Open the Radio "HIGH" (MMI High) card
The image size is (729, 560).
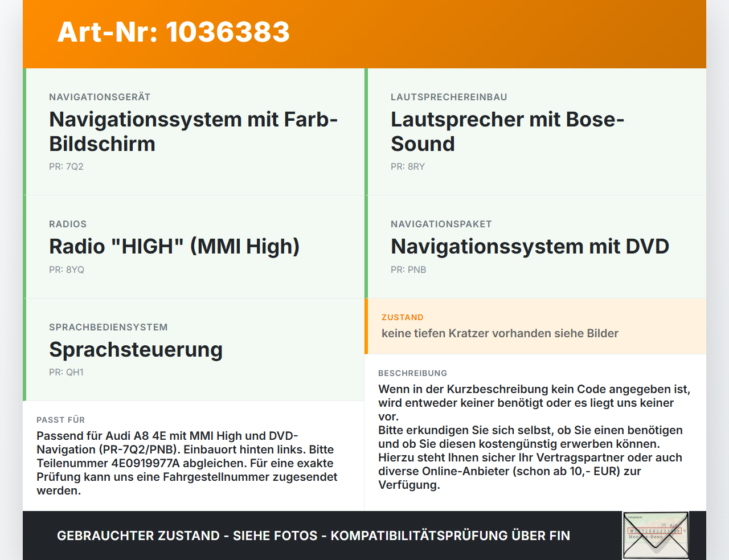coord(194,247)
